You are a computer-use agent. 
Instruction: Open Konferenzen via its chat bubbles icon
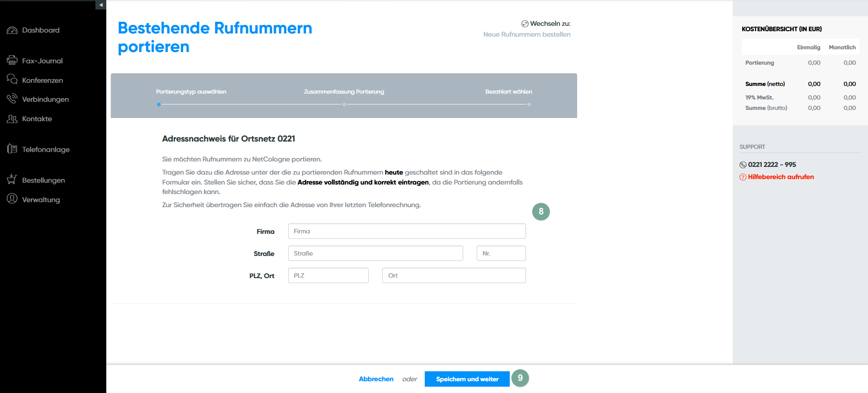tap(12, 80)
